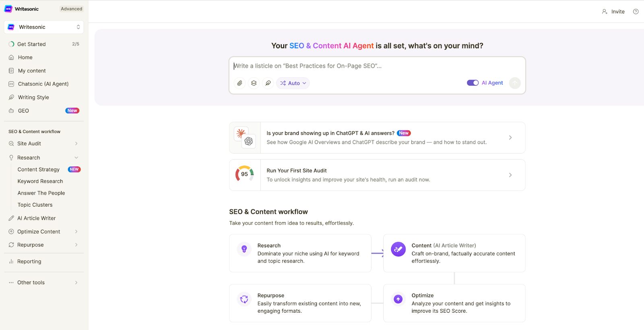Toggle the AI Agent switch off
Screen dimensions: 644x330
point(473,83)
